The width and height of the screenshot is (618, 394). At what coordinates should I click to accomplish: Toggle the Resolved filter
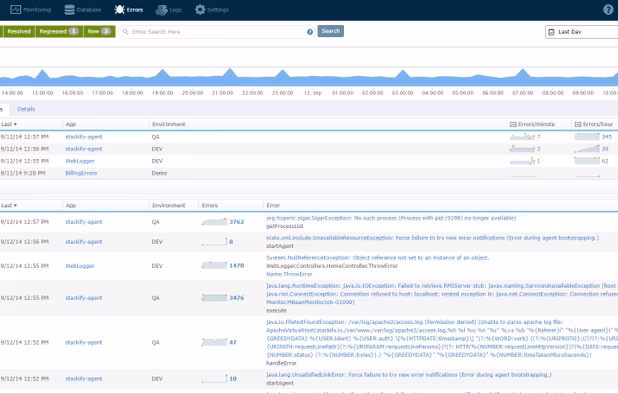point(19,32)
